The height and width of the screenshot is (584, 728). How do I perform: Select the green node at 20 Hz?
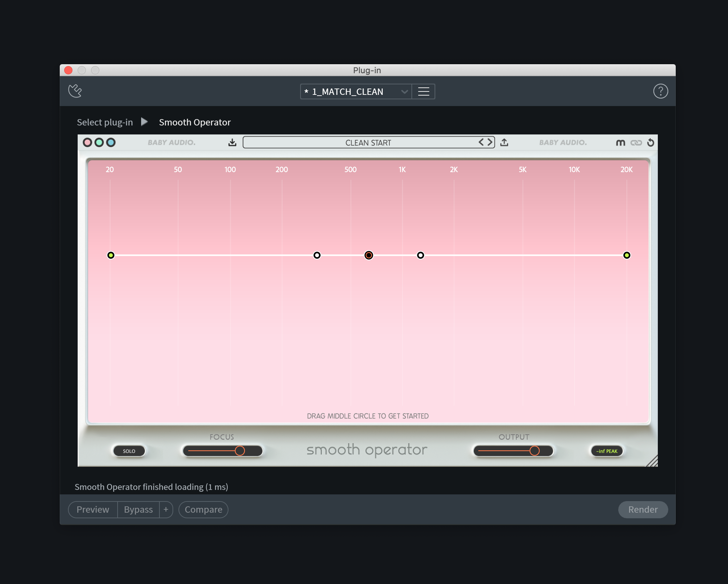coord(111,255)
